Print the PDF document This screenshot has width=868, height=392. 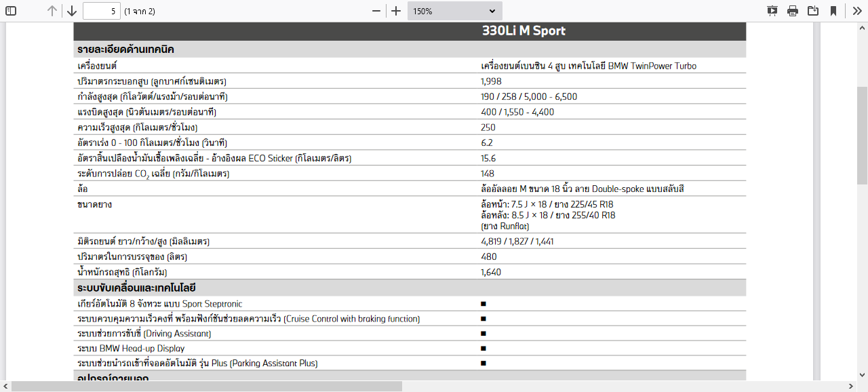[x=793, y=11]
